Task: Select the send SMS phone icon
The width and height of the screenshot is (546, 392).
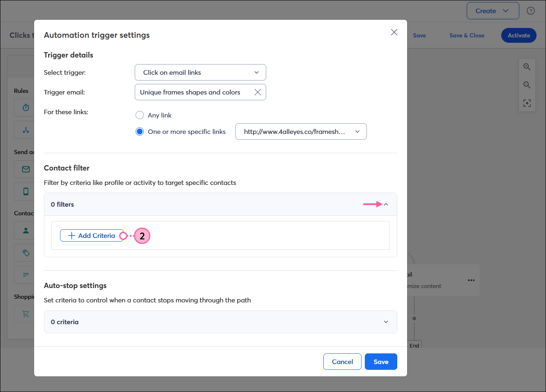Action: tap(26, 191)
